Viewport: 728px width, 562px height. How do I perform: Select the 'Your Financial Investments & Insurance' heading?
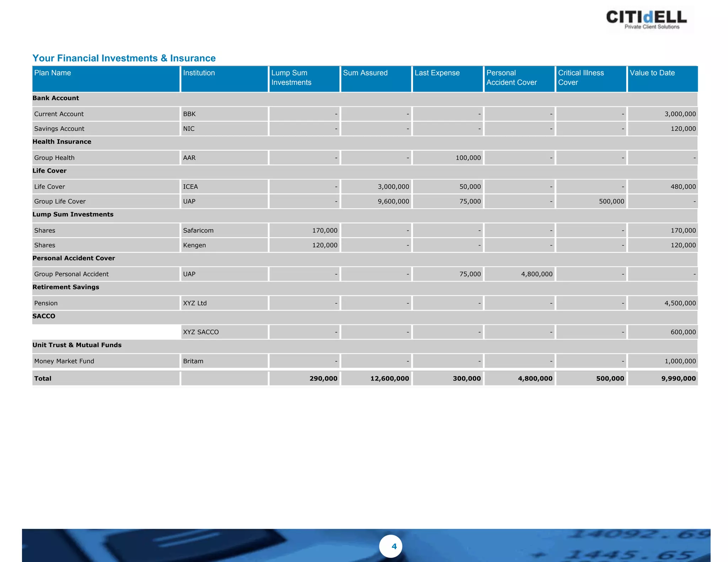pos(124,58)
